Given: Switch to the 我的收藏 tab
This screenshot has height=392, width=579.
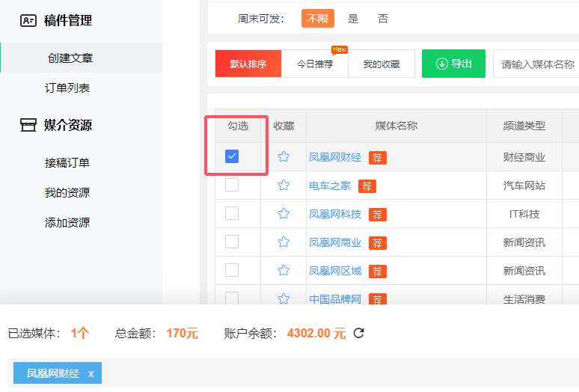Looking at the screenshot, I should pos(382,64).
